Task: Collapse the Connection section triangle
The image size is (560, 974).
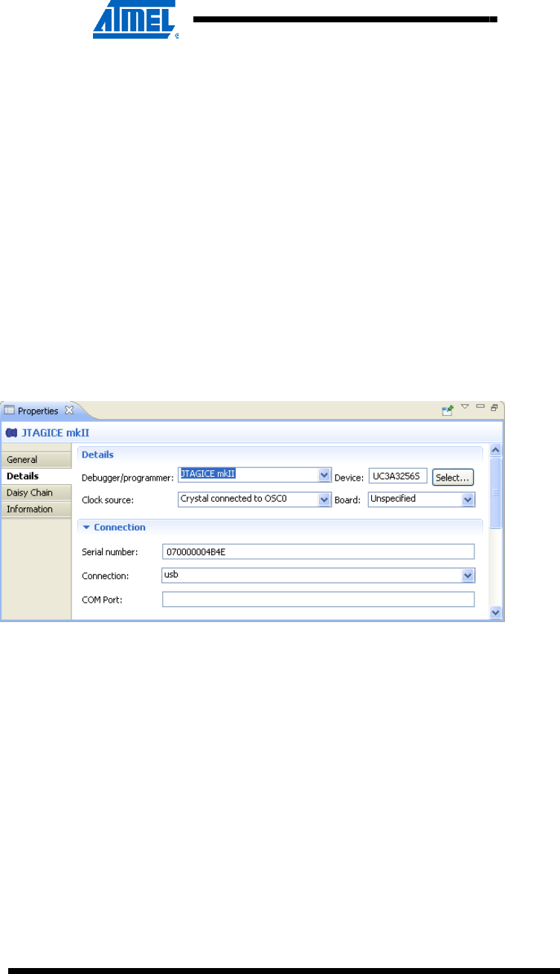Action: pos(86,528)
